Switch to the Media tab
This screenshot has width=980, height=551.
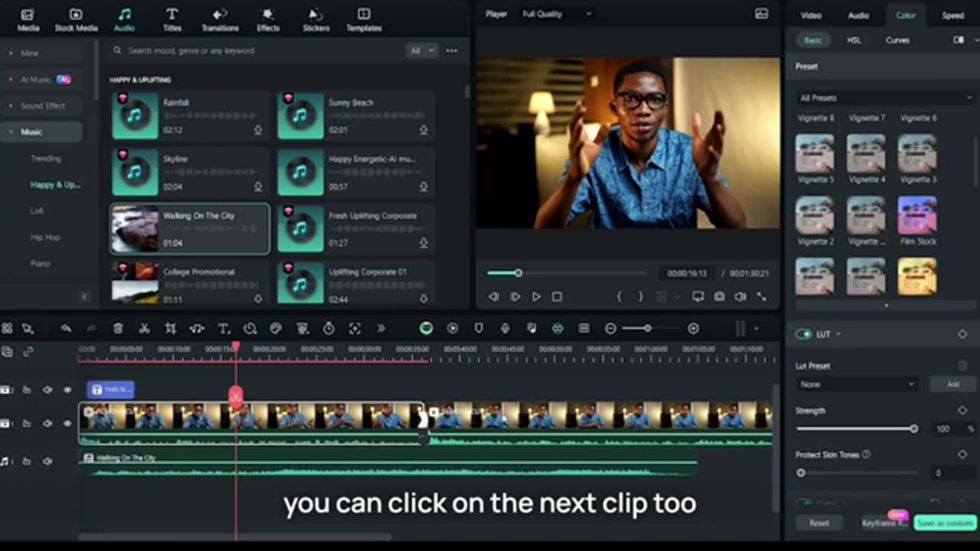click(28, 20)
